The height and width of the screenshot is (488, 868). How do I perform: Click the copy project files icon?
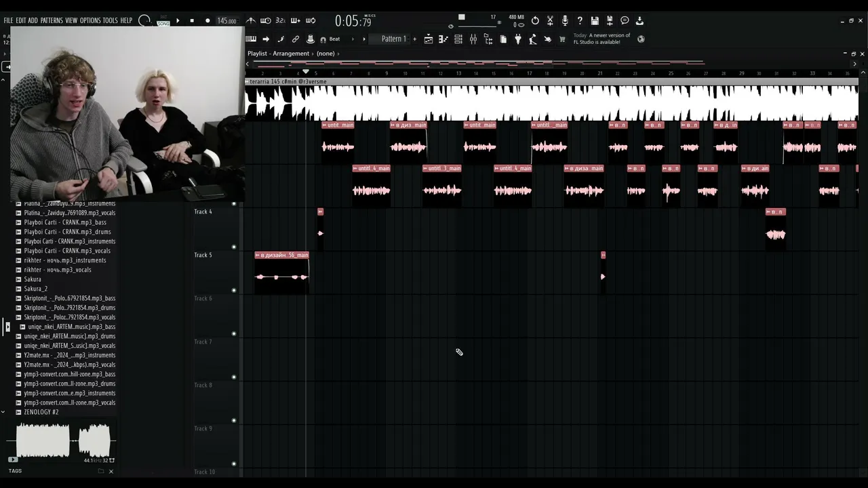pos(503,39)
